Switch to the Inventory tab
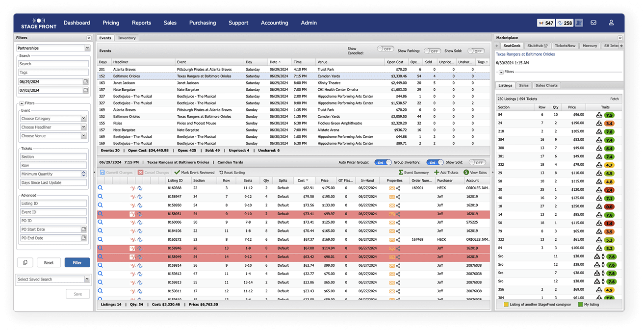 point(127,38)
